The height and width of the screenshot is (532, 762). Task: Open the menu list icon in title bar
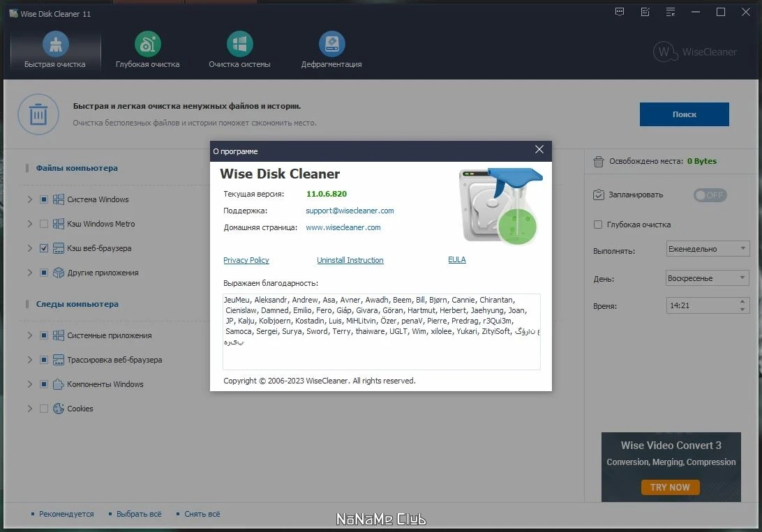click(671, 12)
